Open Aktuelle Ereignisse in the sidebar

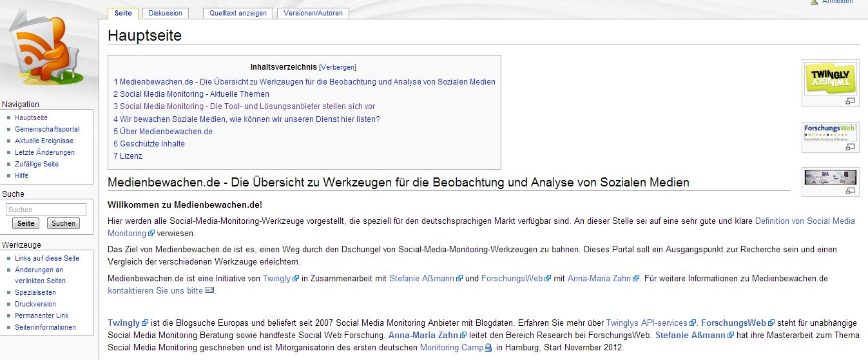point(44,141)
